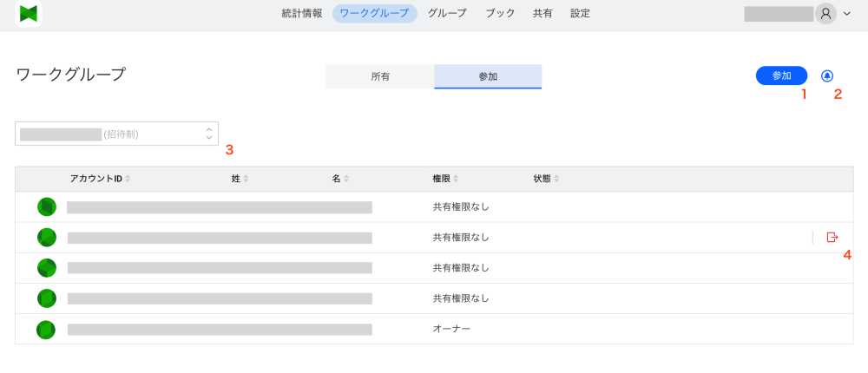
Task: Click the third member's green avatar
Action: pyautogui.click(x=46, y=268)
